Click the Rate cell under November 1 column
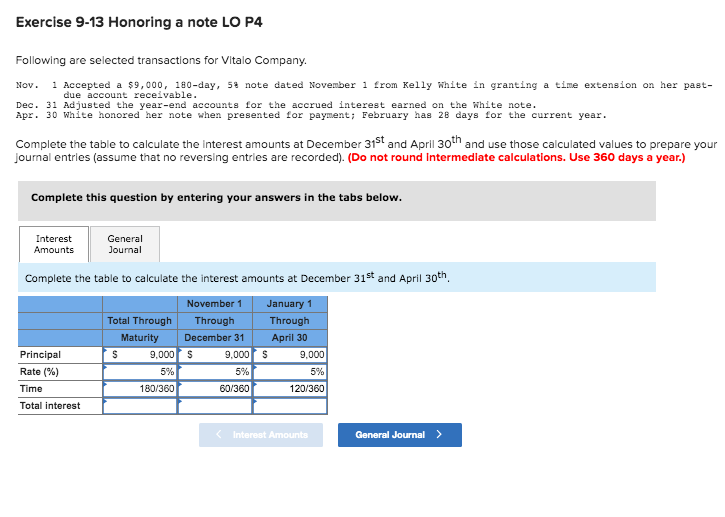This screenshot has height=517, width=725. [x=215, y=372]
